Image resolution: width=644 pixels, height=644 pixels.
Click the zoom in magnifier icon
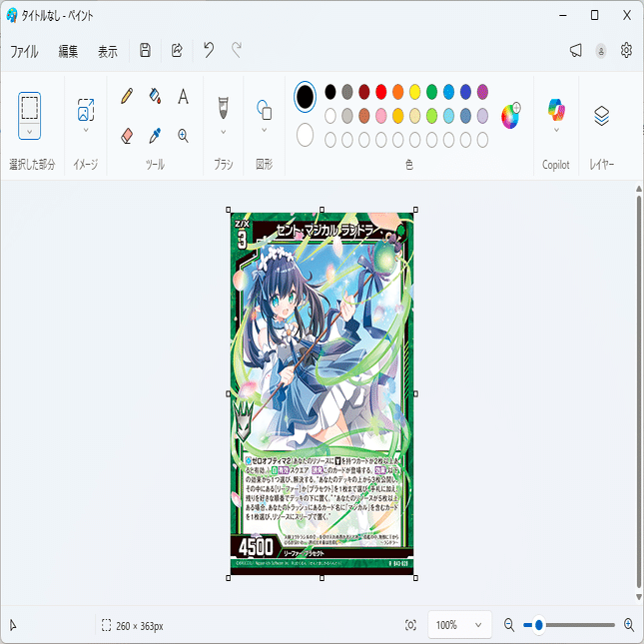click(x=629, y=625)
